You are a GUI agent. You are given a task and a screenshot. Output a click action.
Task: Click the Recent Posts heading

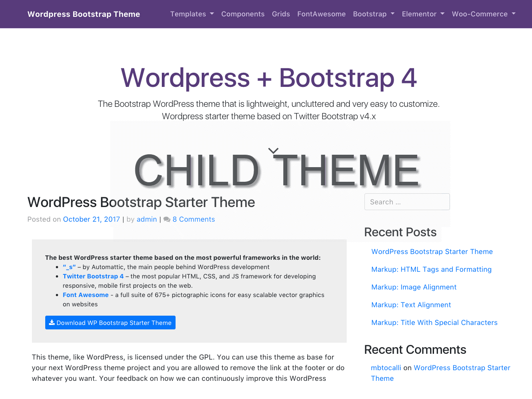(400, 232)
